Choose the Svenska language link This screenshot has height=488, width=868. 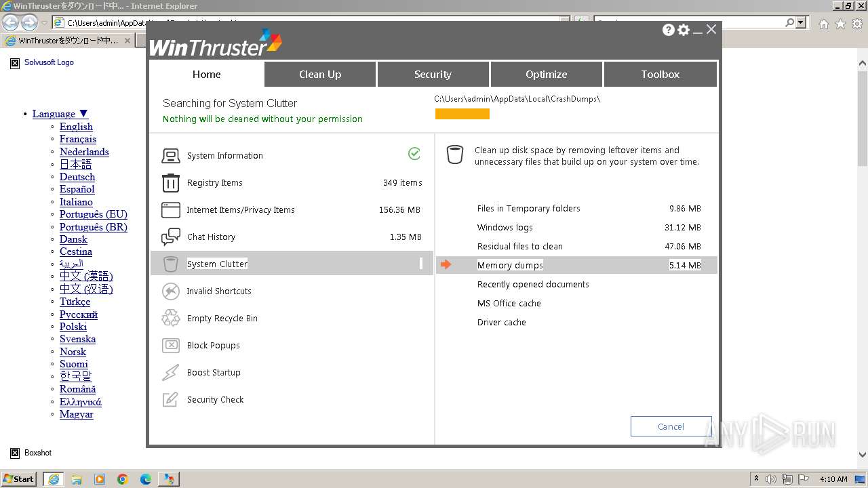pos(77,339)
